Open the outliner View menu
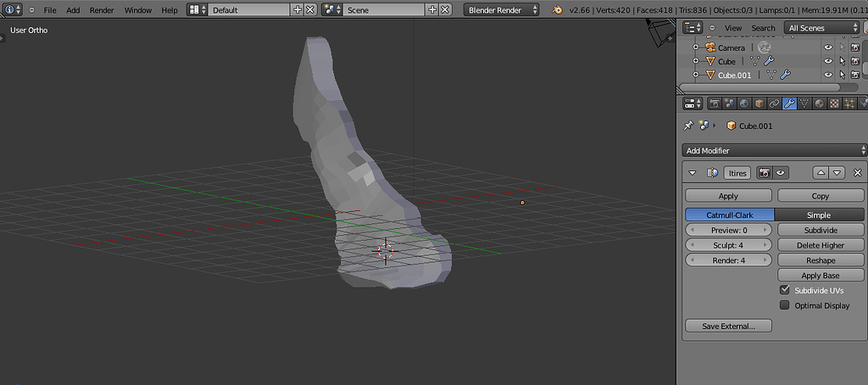 [733, 28]
